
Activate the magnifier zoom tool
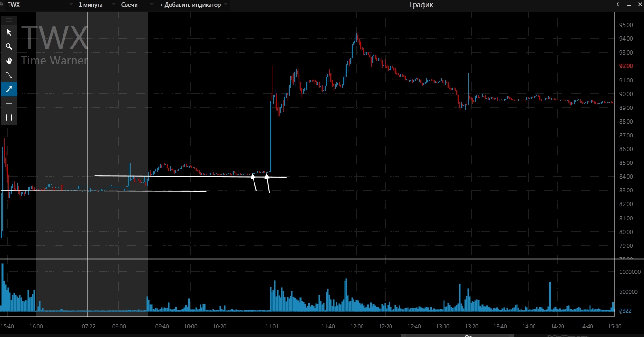pos(9,46)
